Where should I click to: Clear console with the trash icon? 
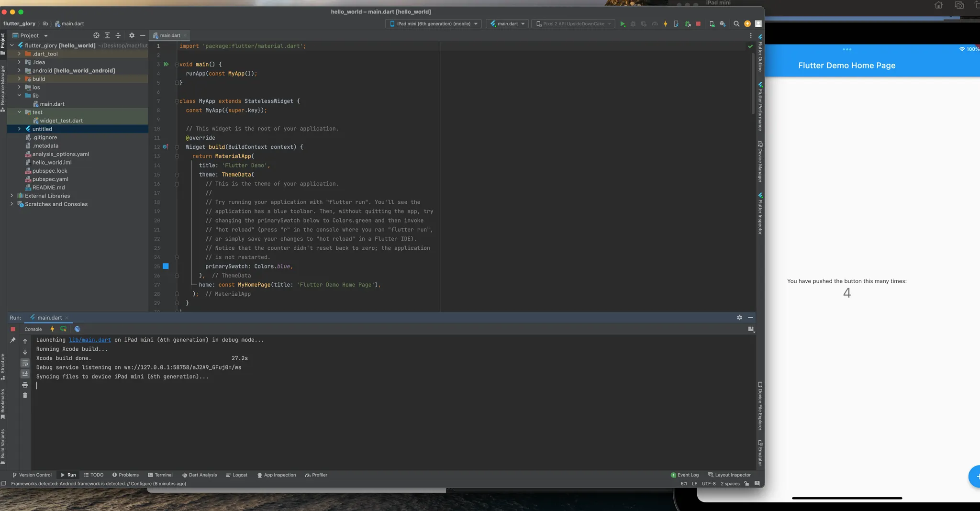25,396
